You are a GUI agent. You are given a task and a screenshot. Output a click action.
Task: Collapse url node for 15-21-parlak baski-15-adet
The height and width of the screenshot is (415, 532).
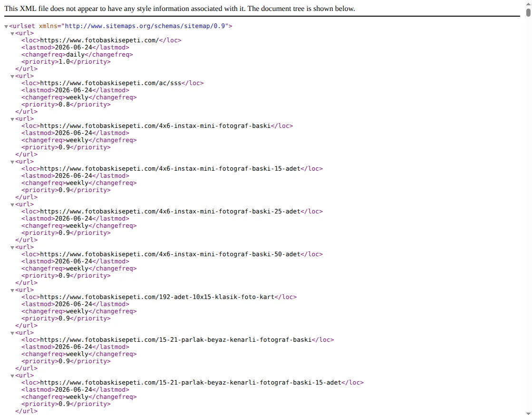(12, 376)
